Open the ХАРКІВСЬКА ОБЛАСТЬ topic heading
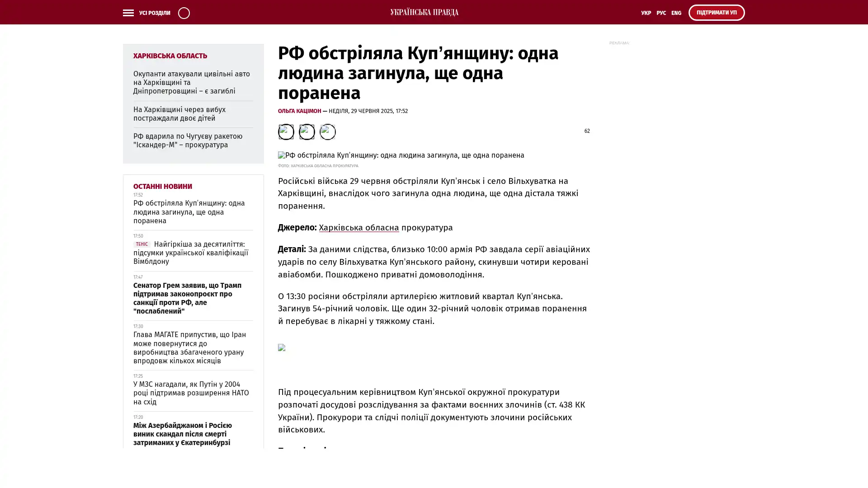 pos(170,56)
